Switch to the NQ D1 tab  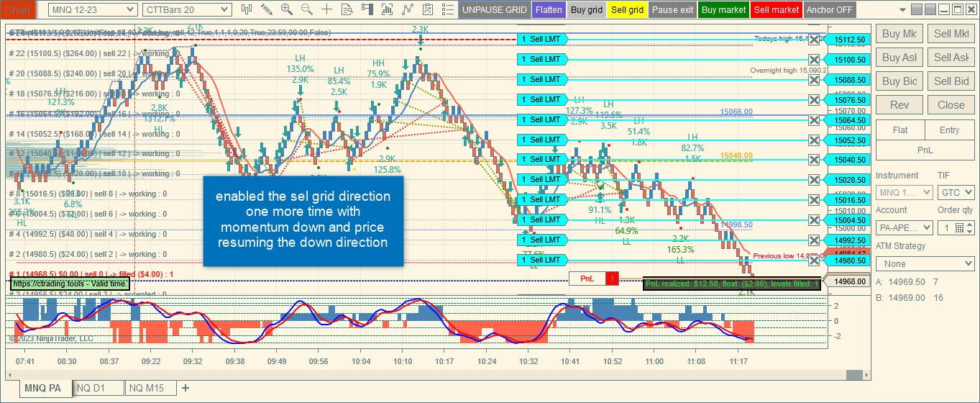click(99, 389)
